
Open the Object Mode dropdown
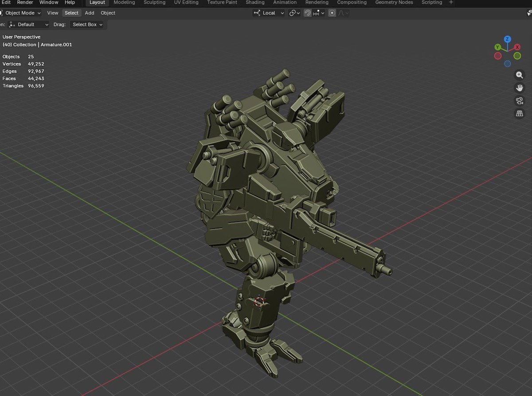(x=21, y=13)
